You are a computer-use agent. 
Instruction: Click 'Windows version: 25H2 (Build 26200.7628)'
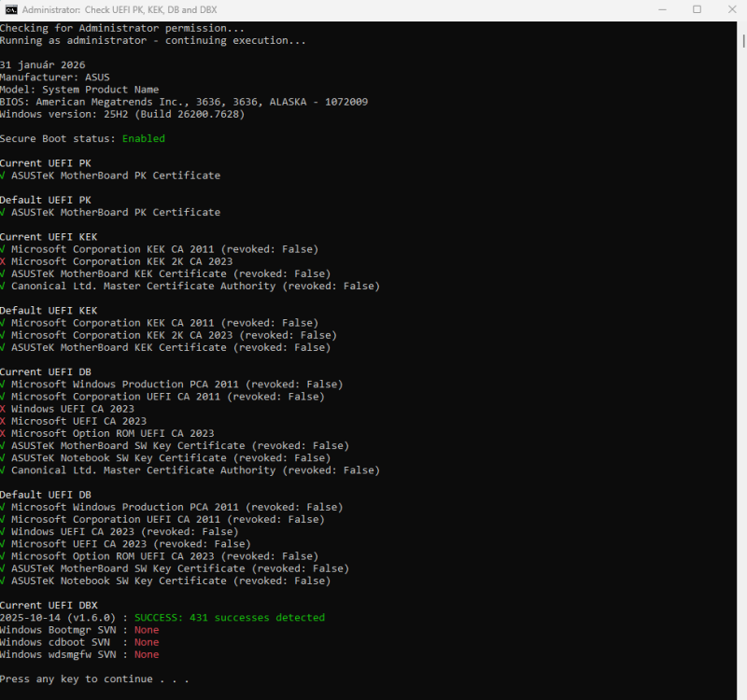pyautogui.click(x=122, y=114)
